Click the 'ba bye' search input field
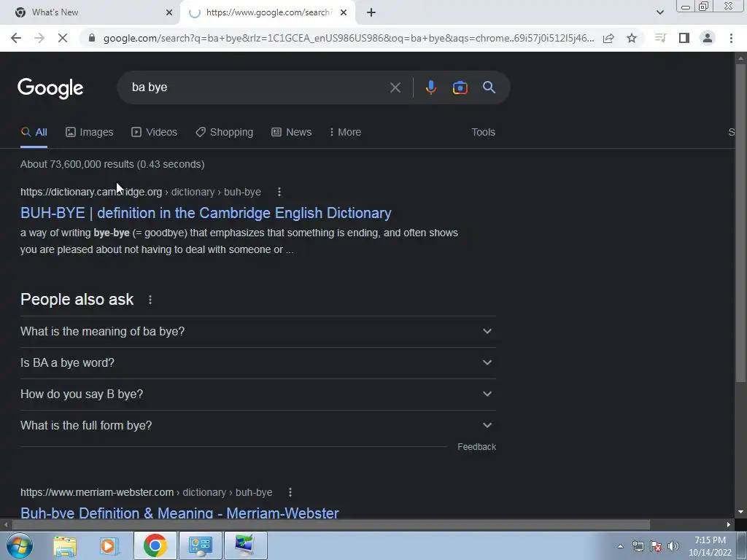The height and width of the screenshot is (560, 747). [x=258, y=87]
